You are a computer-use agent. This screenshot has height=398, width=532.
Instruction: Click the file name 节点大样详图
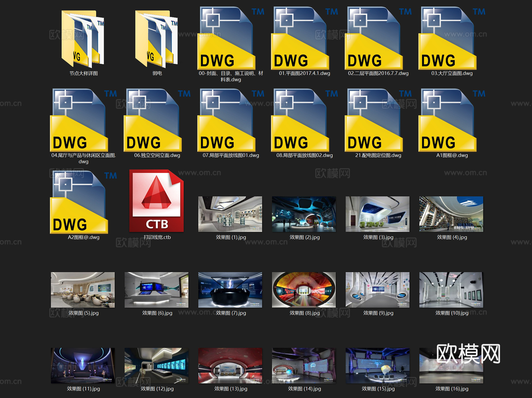83,73
